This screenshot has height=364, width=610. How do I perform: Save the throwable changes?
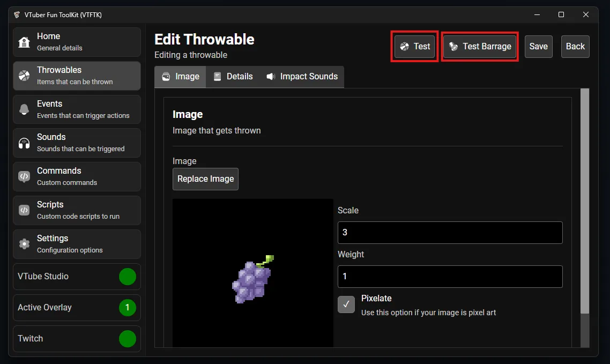[538, 47]
